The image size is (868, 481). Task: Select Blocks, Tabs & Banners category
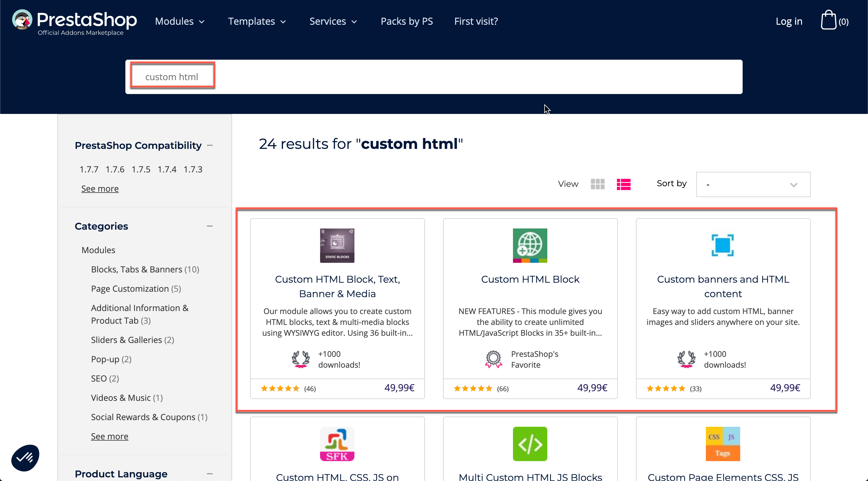(x=145, y=269)
